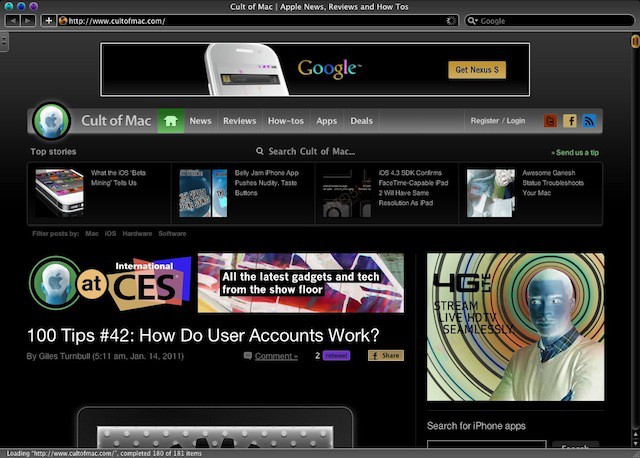Open the 'Awesome Ganesh Statue' story title
The height and width of the screenshot is (458, 640).
(x=553, y=182)
